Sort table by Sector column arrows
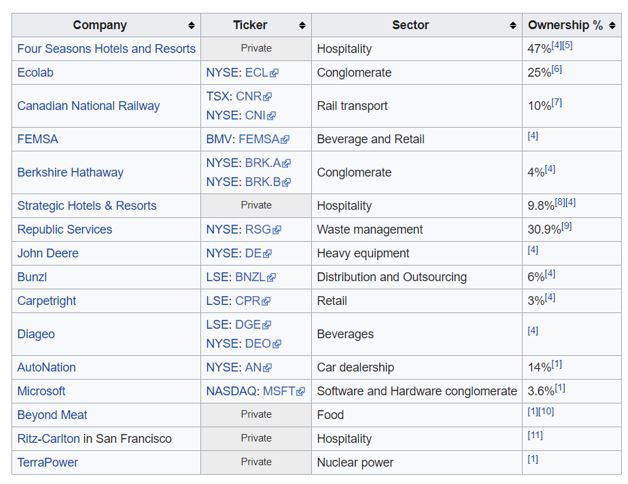 click(513, 25)
